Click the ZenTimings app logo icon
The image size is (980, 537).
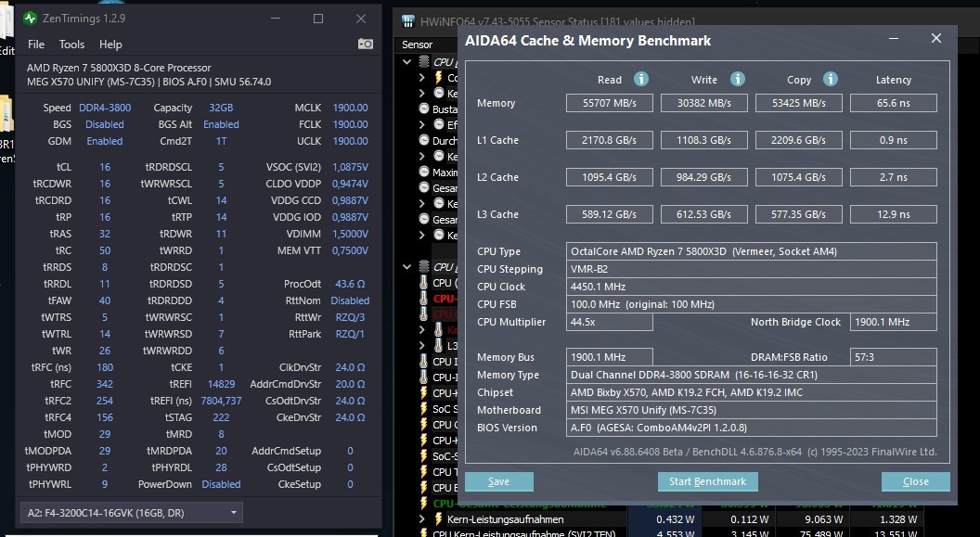click(30, 19)
